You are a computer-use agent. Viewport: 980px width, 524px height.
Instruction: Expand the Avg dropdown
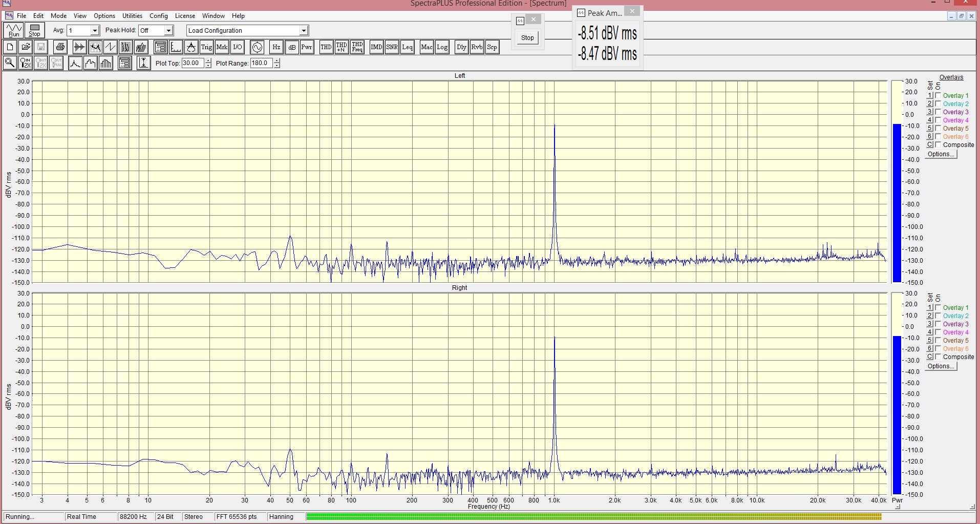click(94, 31)
